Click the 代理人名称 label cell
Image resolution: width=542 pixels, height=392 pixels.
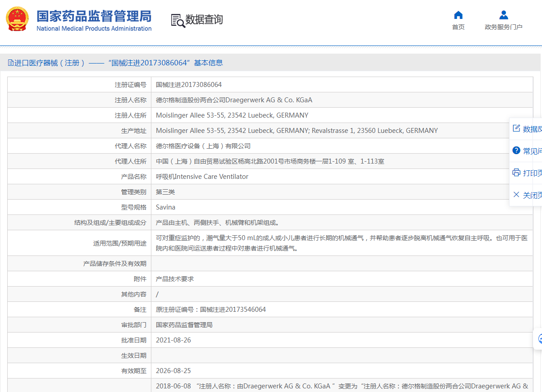tap(79, 146)
